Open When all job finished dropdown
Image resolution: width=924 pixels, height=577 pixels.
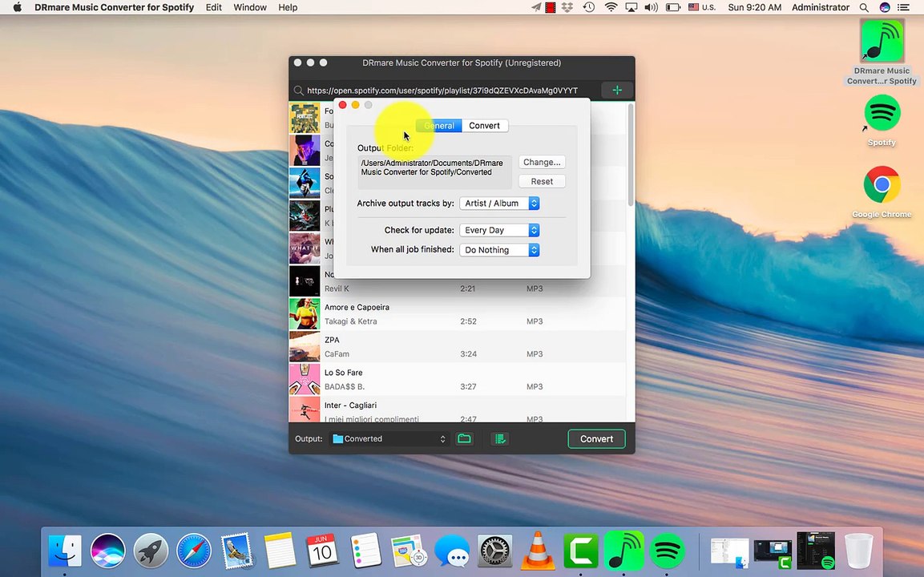pyautogui.click(x=500, y=250)
